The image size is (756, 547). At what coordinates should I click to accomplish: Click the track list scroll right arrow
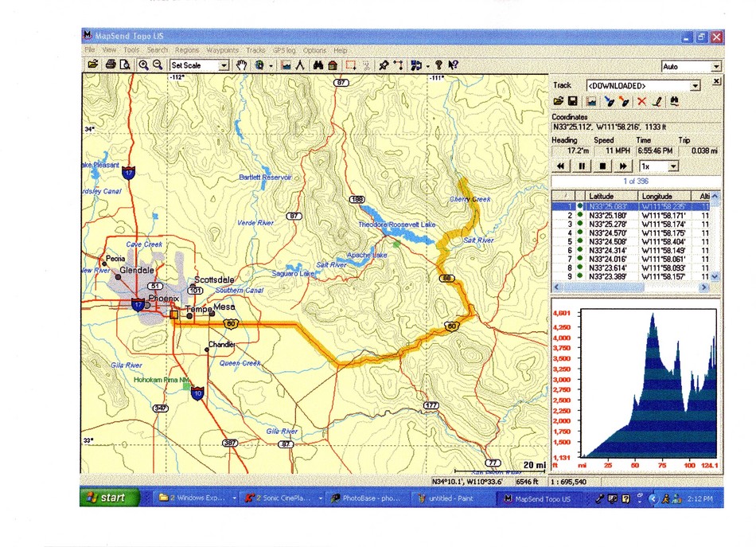click(704, 287)
